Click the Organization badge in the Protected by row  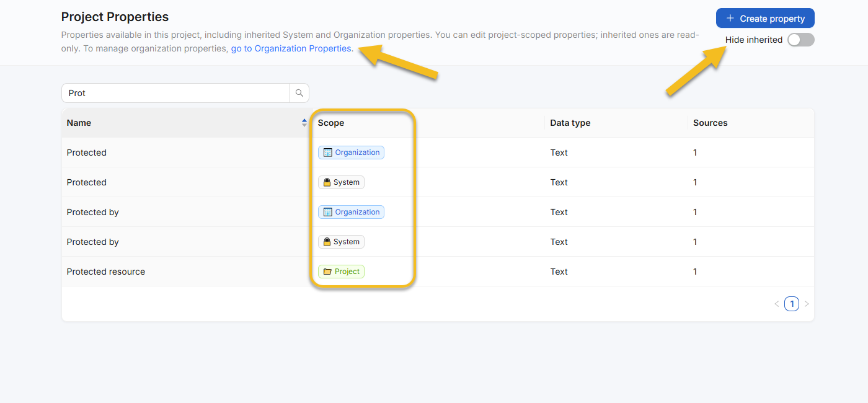pyautogui.click(x=351, y=212)
